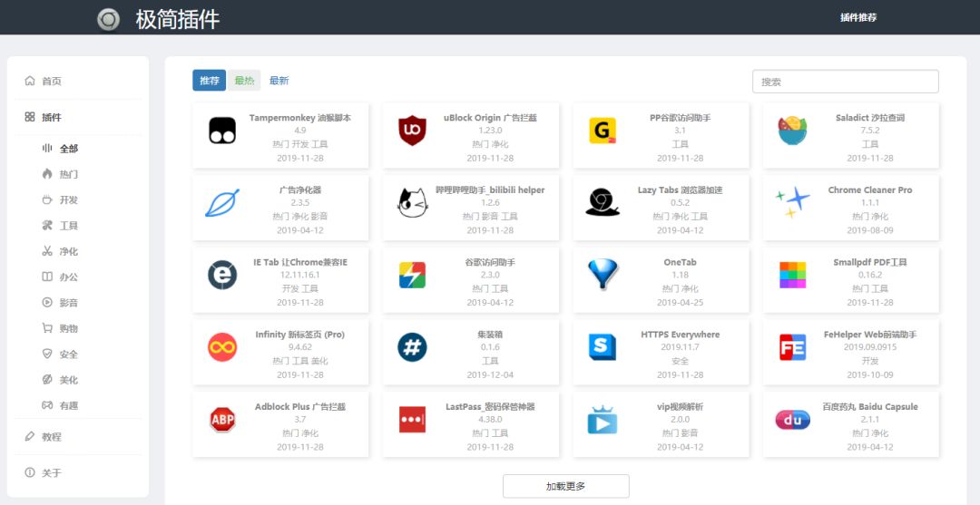
Task: Click 热门 工具 美化 tags on Infinity
Action: (300, 361)
